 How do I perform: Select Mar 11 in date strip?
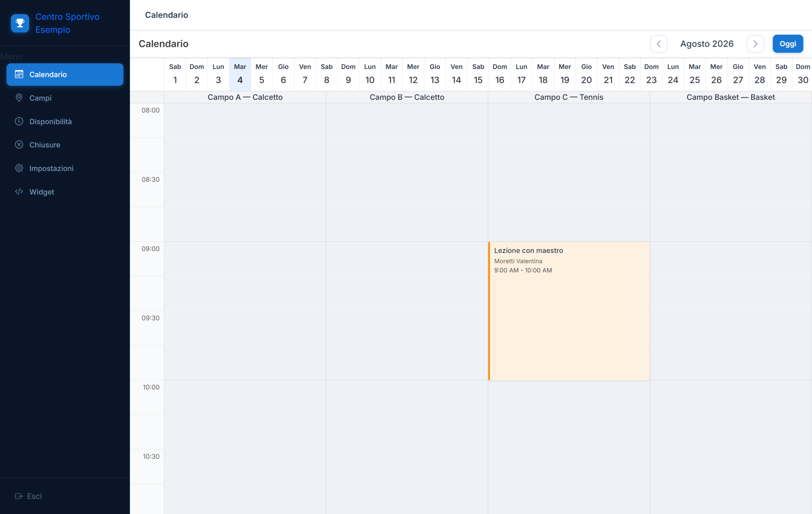pos(392,74)
